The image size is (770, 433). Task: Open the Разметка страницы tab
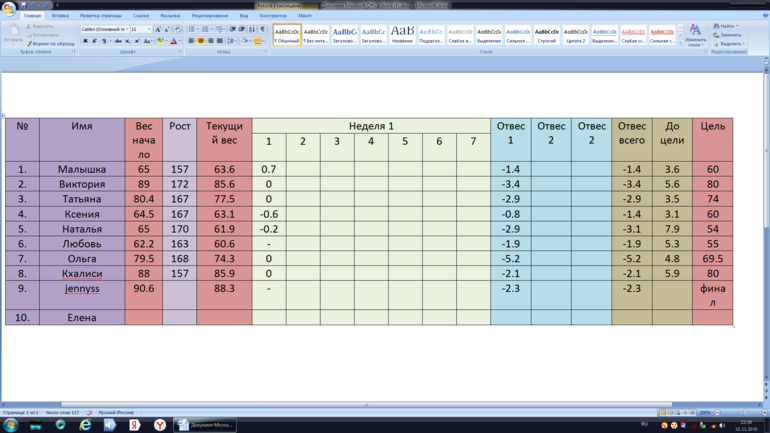(x=100, y=16)
